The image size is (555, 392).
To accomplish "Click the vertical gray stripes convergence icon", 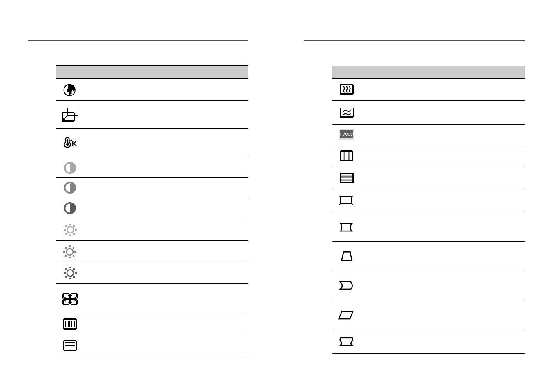I will click(347, 156).
